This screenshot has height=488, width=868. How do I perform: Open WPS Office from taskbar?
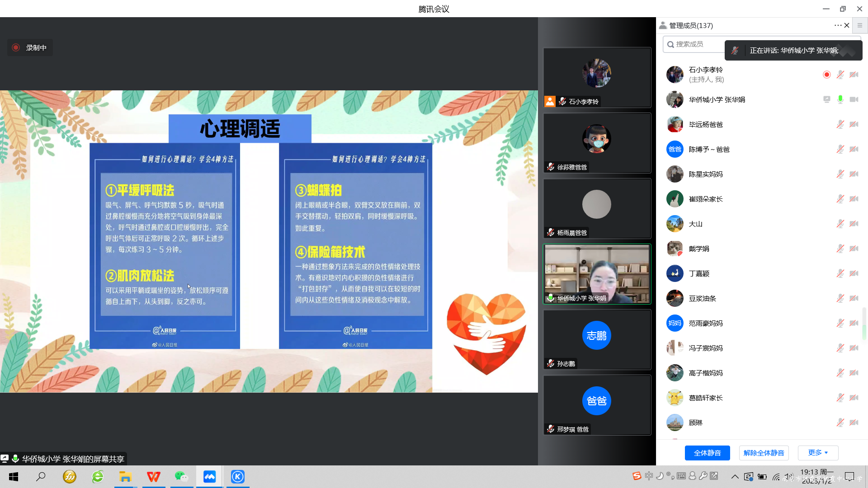point(154,477)
